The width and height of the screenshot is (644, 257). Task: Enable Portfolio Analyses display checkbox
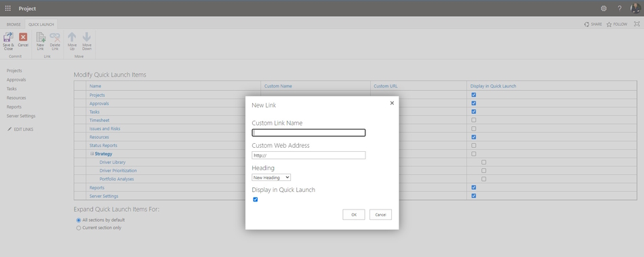point(483,179)
